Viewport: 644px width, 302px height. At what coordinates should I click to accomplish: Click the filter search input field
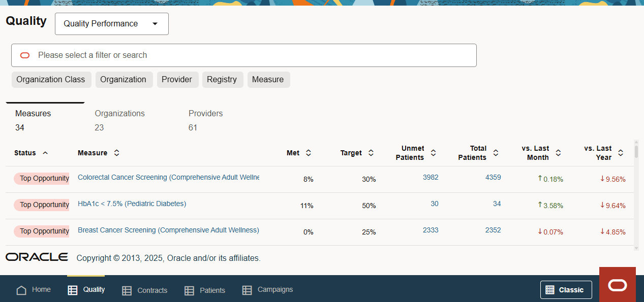244,55
